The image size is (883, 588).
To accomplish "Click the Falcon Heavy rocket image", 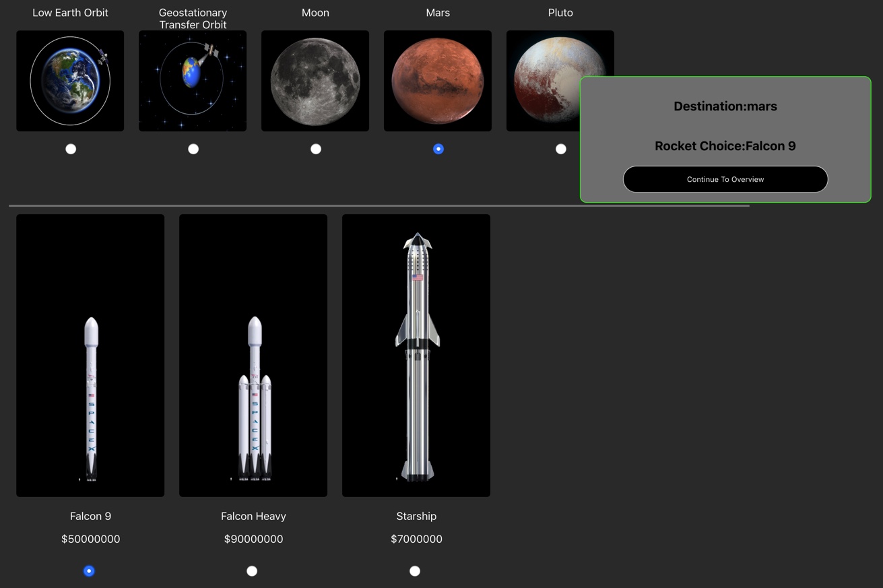I will coord(253,356).
